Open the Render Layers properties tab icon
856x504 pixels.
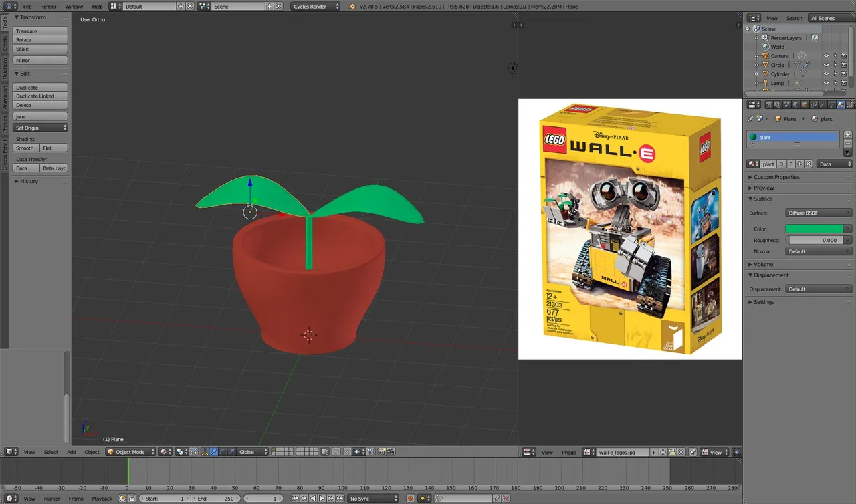778,104
